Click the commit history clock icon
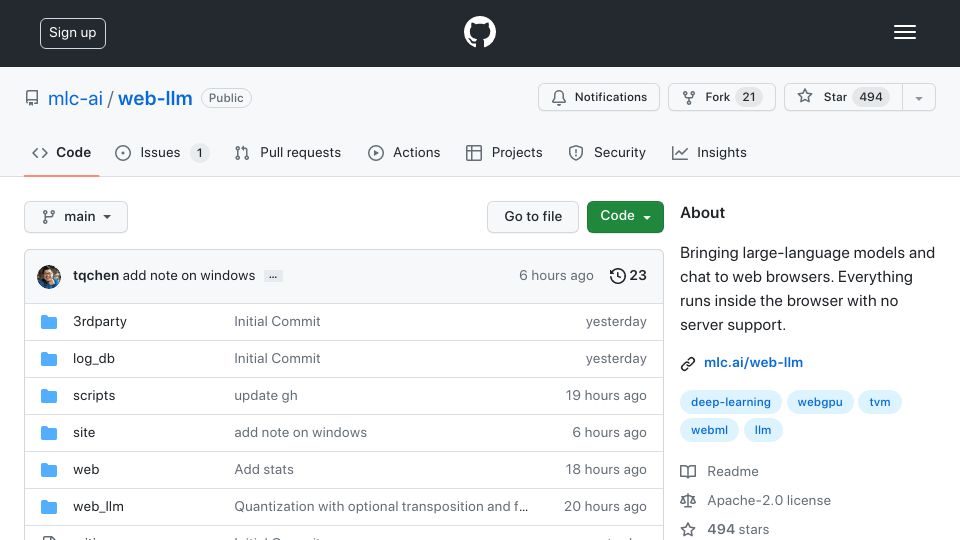This screenshot has height=540, width=960. (617, 276)
